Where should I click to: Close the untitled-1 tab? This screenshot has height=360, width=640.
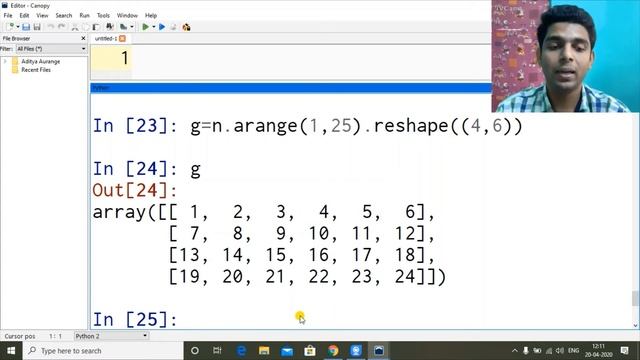click(x=122, y=38)
